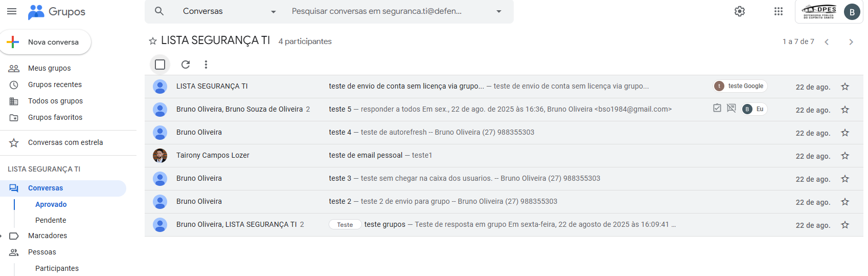Click the Grupos recentes clock icon
The height and width of the screenshot is (276, 868).
point(14,85)
